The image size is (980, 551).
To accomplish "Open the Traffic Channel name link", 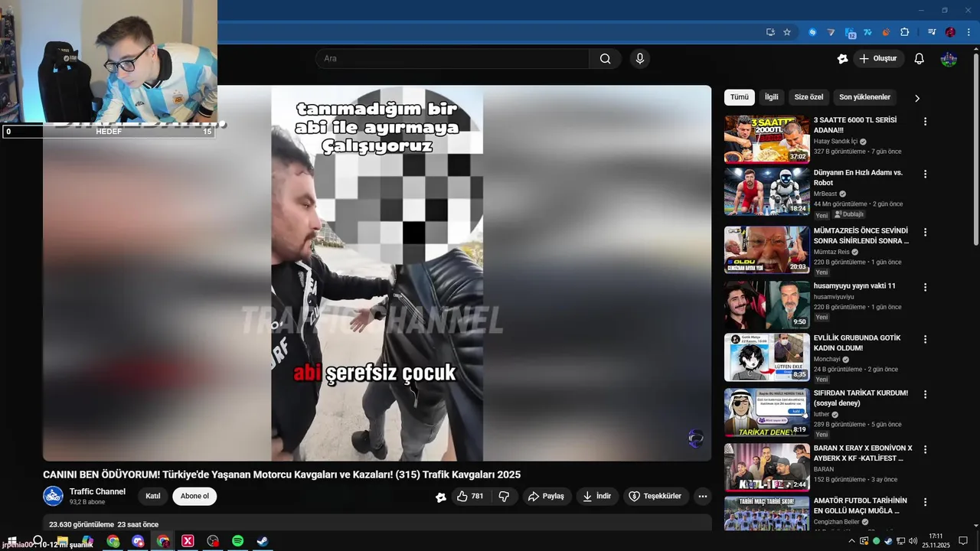I will (x=97, y=491).
